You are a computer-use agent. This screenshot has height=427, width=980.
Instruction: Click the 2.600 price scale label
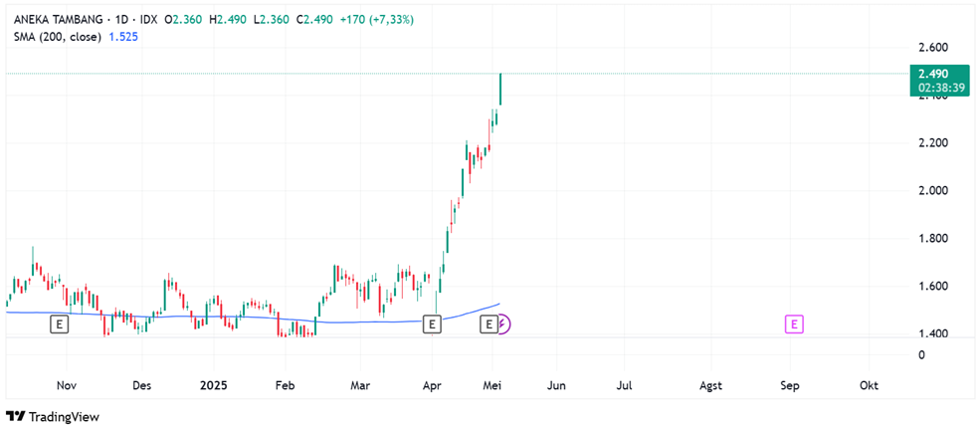coord(931,48)
